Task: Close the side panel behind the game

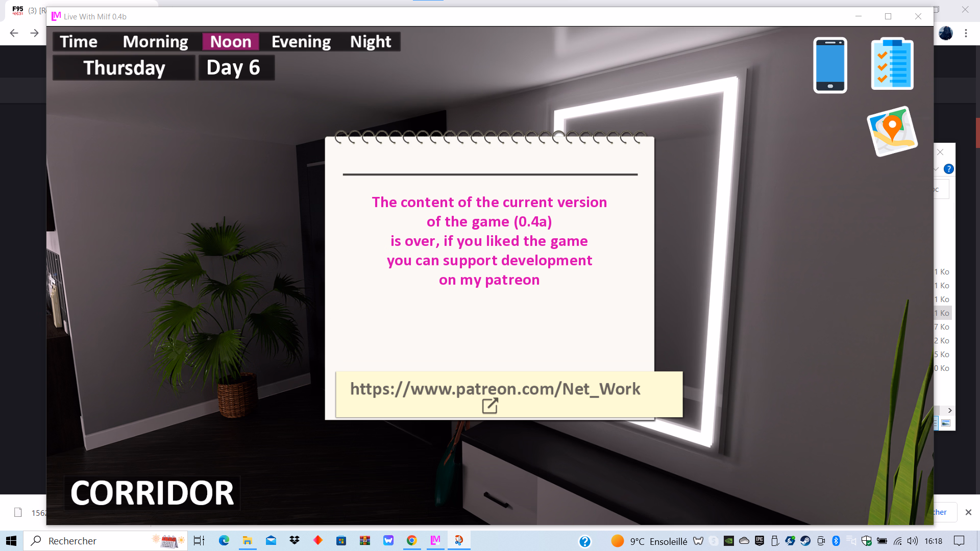Action: pyautogui.click(x=940, y=152)
